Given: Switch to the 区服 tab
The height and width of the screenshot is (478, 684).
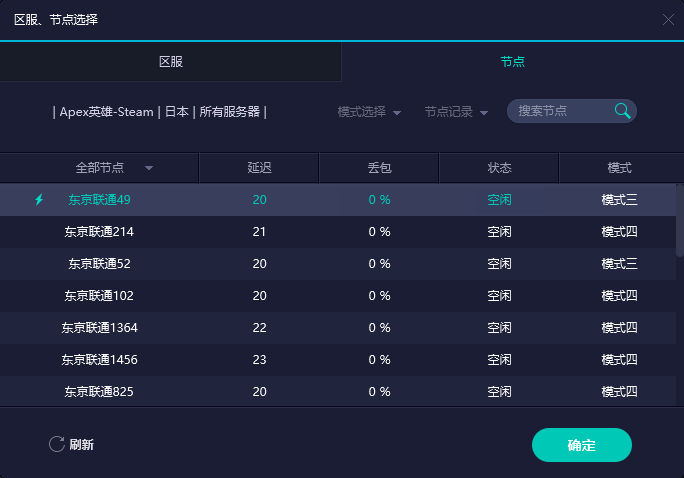Looking at the screenshot, I should 171,61.
